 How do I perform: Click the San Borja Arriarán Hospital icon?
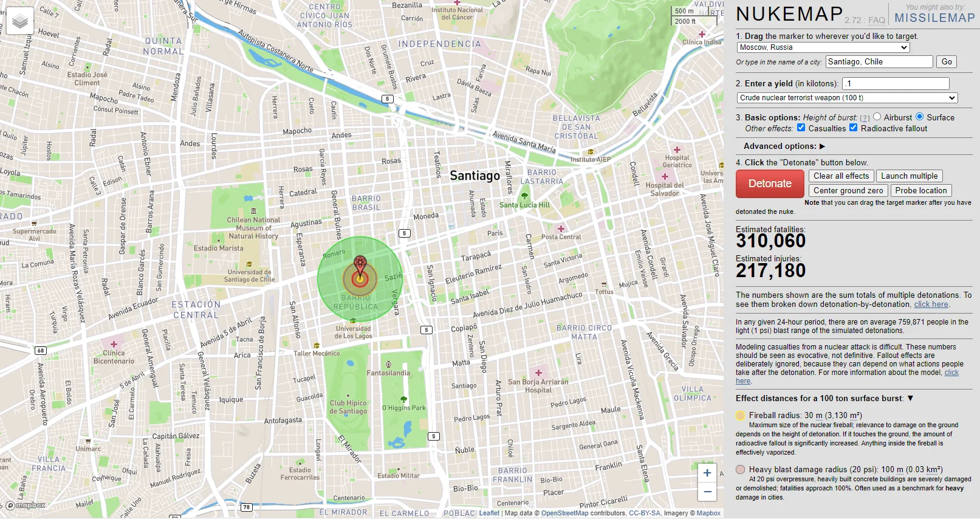(538, 373)
